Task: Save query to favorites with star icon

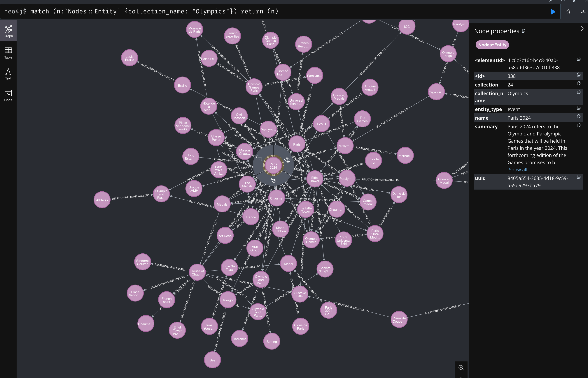Action: 568,12
